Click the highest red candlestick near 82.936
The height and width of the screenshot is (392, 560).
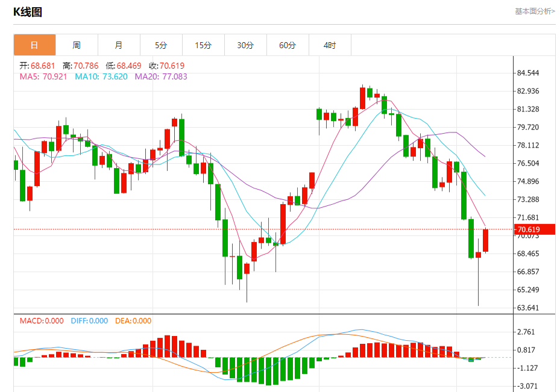tap(362, 98)
